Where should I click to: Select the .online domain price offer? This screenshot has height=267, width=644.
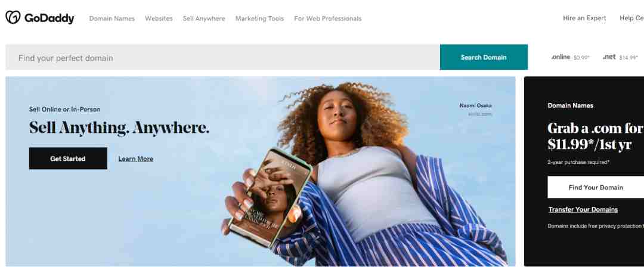571,57
